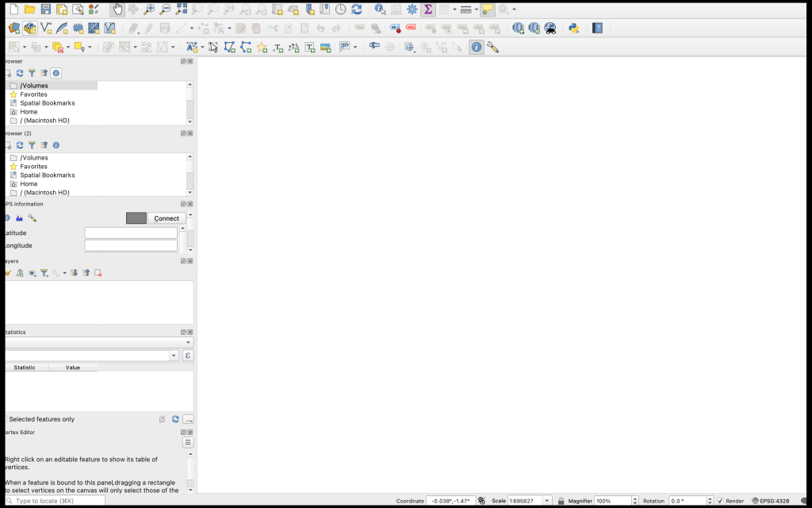Click the Save Project floppy disk icon
This screenshot has width=812, height=508.
[46, 10]
